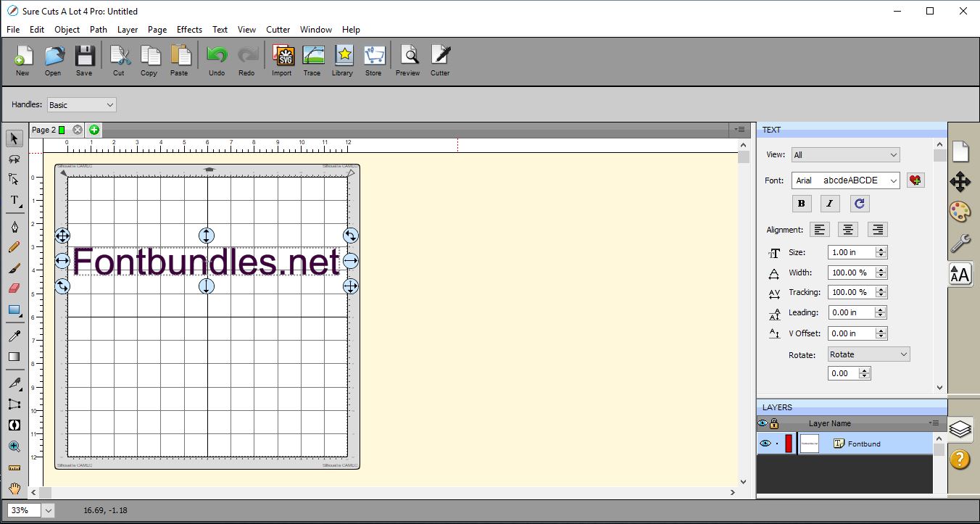This screenshot has height=524, width=980.
Task: Toggle all layers visibility eye header
Action: pyautogui.click(x=763, y=423)
